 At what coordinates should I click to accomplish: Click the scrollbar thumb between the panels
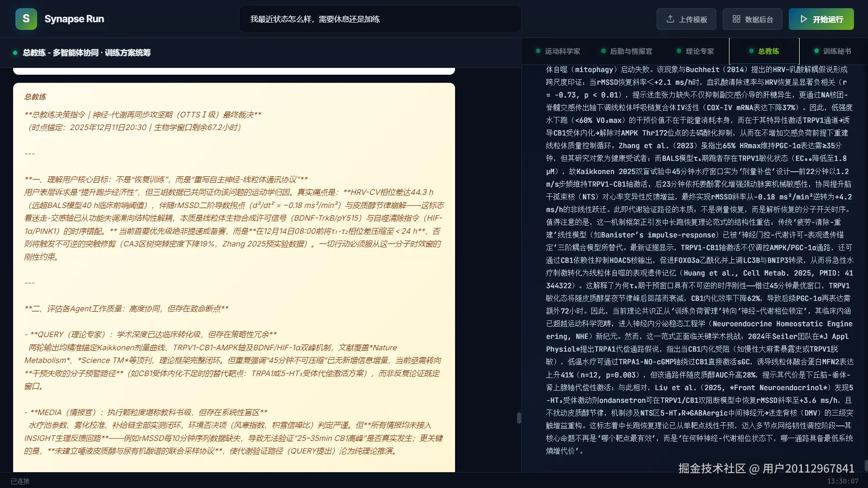point(519,417)
